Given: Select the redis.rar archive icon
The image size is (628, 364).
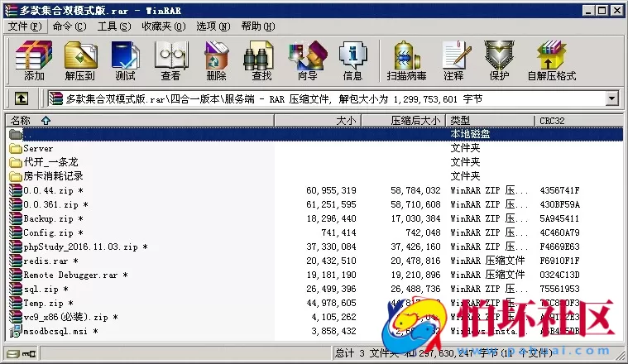Looking at the screenshot, I should (15, 261).
